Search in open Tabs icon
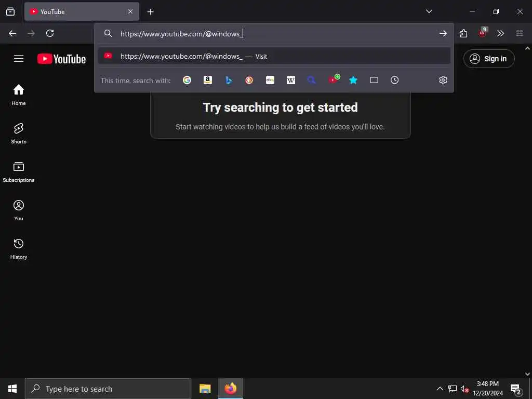 374,80
